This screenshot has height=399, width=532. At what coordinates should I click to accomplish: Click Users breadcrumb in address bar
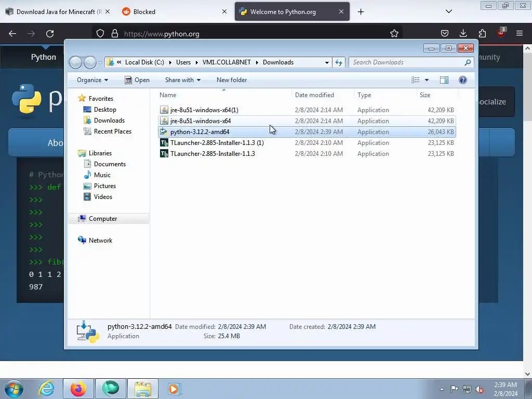coord(183,62)
